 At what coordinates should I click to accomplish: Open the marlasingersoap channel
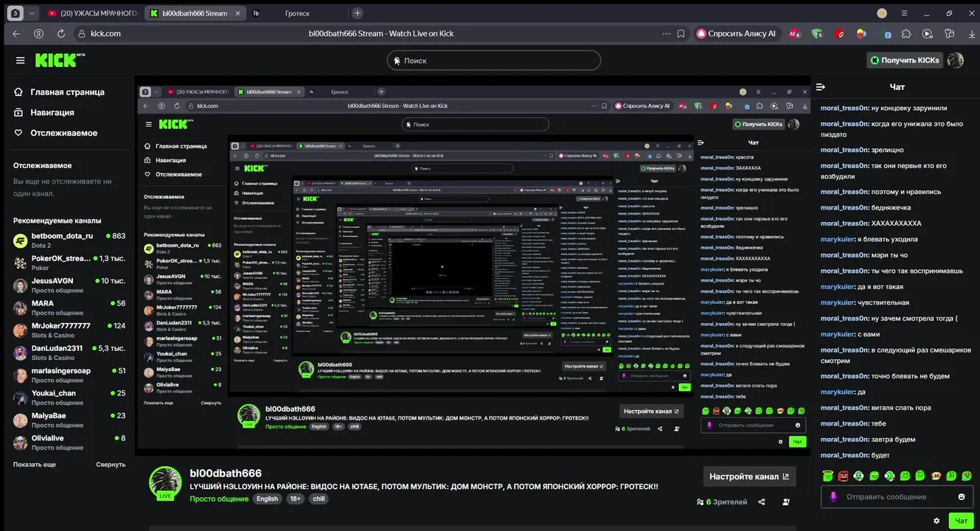pos(69,375)
